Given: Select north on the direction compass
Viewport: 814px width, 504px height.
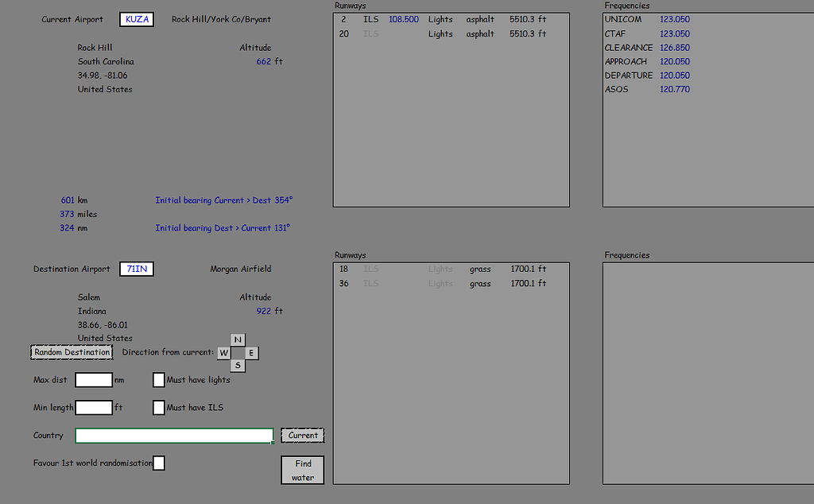Looking at the screenshot, I should 237,339.
